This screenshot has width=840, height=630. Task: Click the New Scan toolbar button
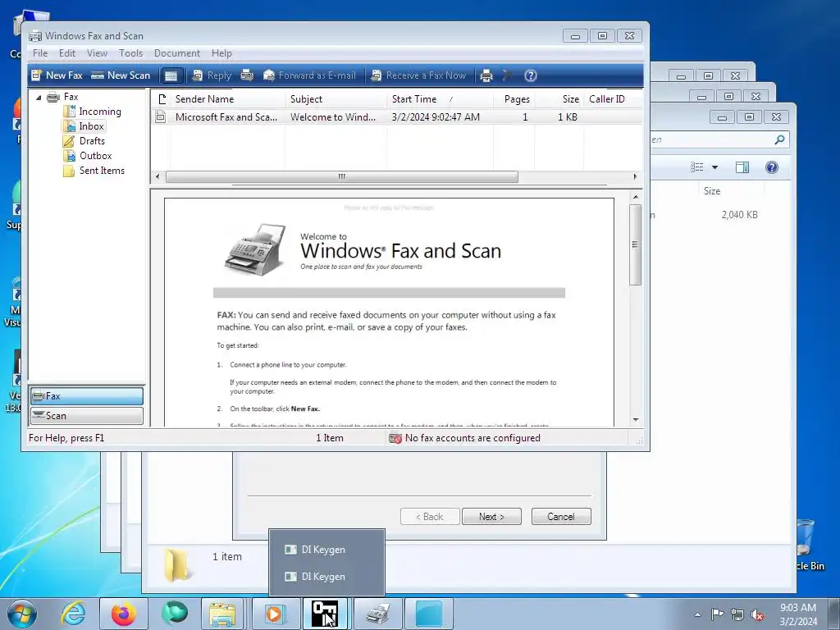point(121,75)
